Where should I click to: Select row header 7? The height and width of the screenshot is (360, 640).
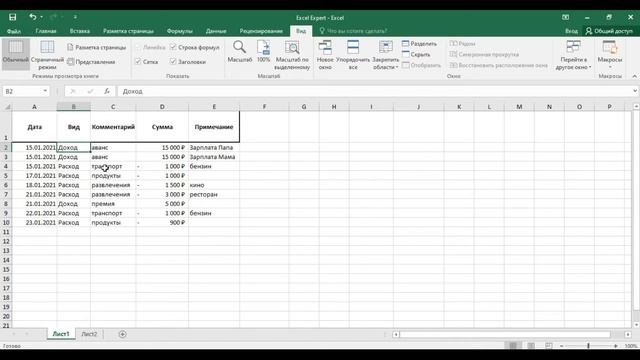pos(6,194)
